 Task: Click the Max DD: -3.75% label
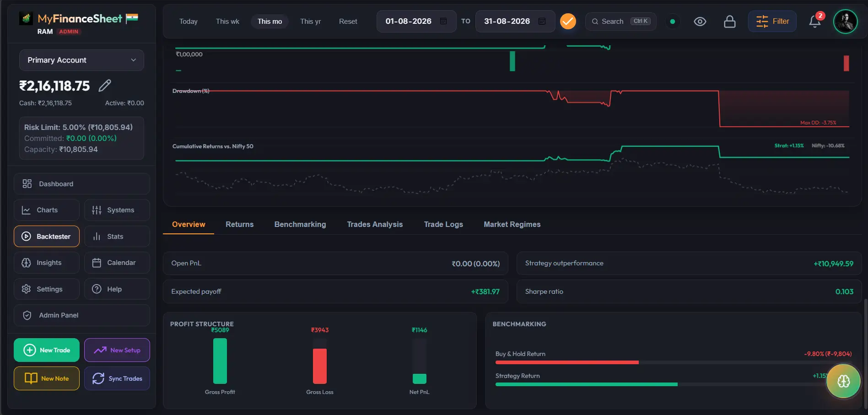click(x=818, y=123)
